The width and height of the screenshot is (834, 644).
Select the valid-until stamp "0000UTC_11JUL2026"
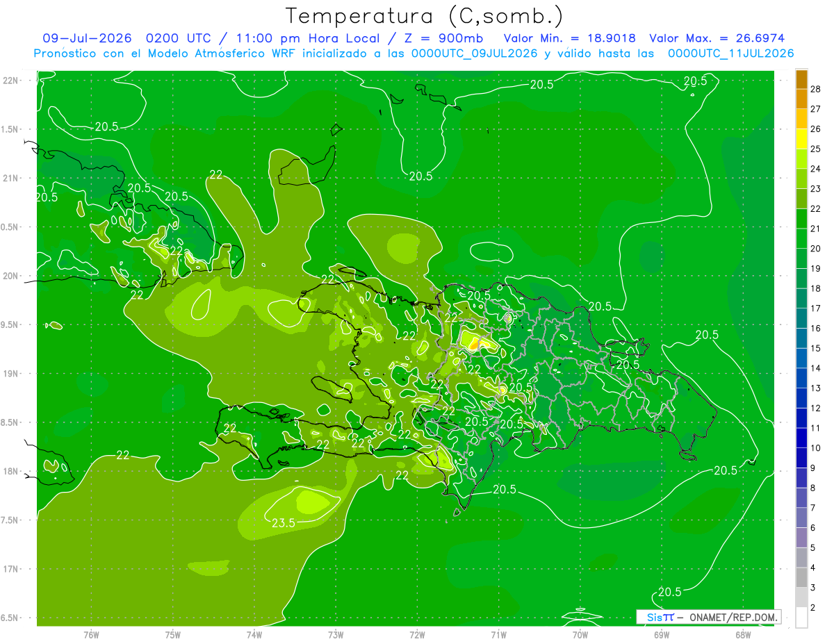[x=731, y=53]
